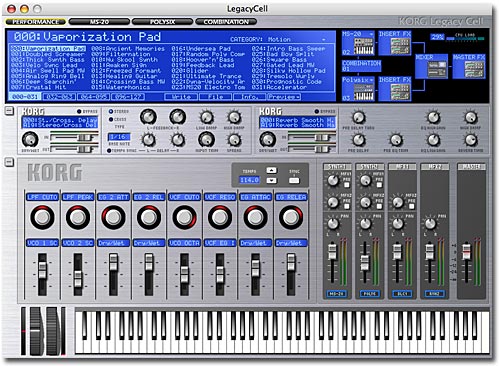Click the slider under VCO 1 SC label

coord(42,270)
